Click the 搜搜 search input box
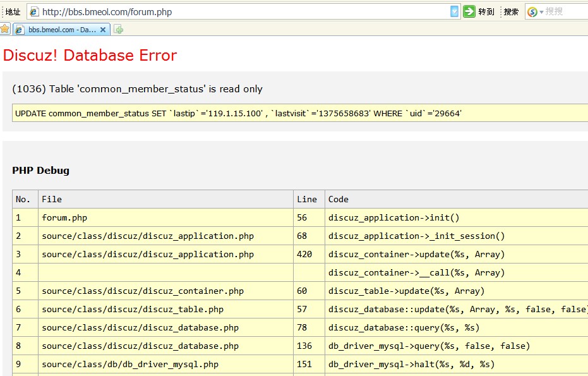The image size is (588, 376). click(567, 11)
